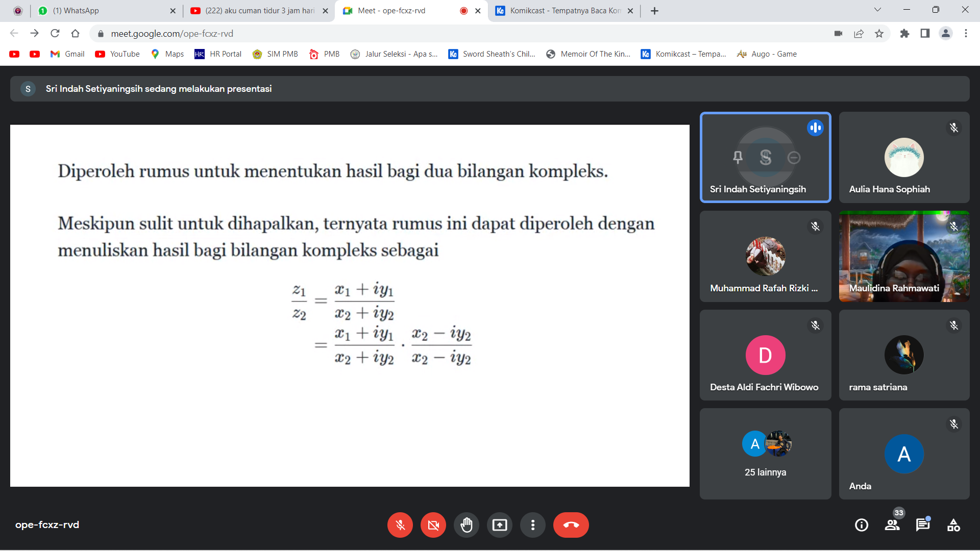Open the Activities shapes icon
980x551 pixels.
pos(953,525)
